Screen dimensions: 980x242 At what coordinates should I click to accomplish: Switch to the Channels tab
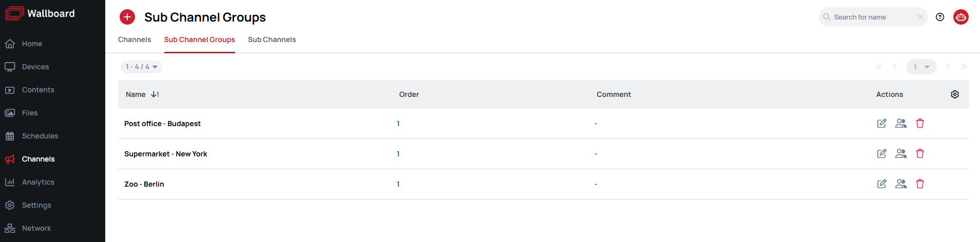pyautogui.click(x=134, y=39)
